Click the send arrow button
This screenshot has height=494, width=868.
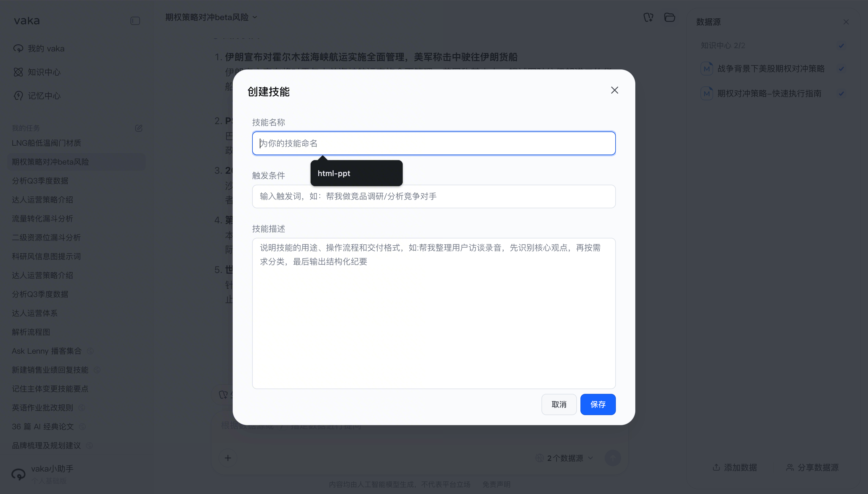613,458
